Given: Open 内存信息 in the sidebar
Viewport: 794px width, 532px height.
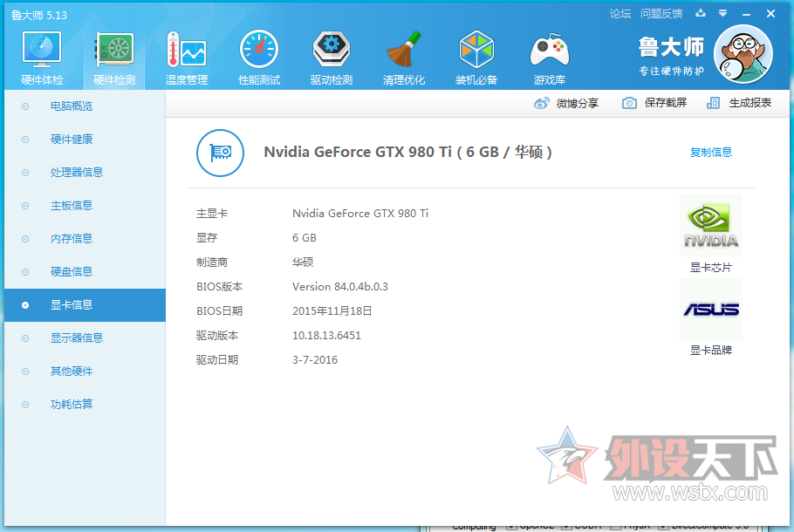Looking at the screenshot, I should click(x=72, y=239).
